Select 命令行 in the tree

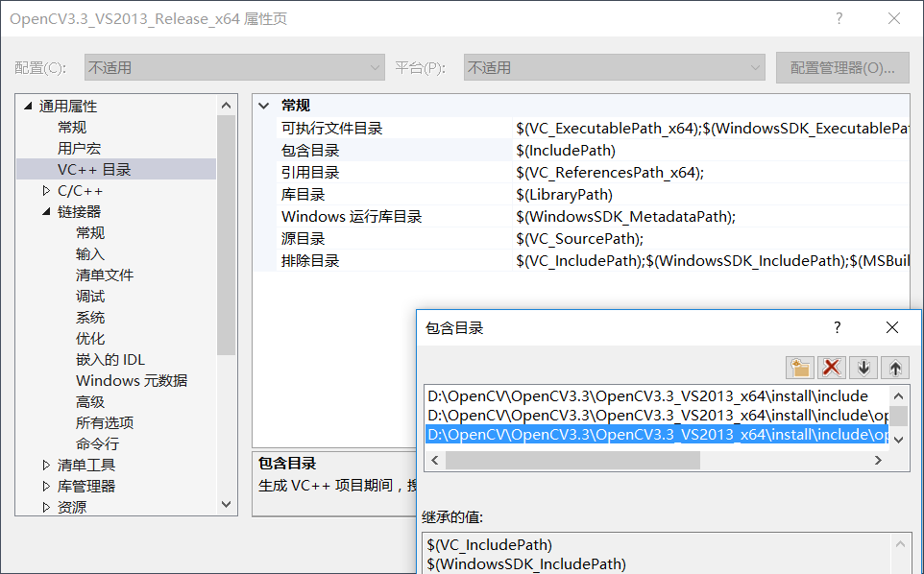(97, 443)
